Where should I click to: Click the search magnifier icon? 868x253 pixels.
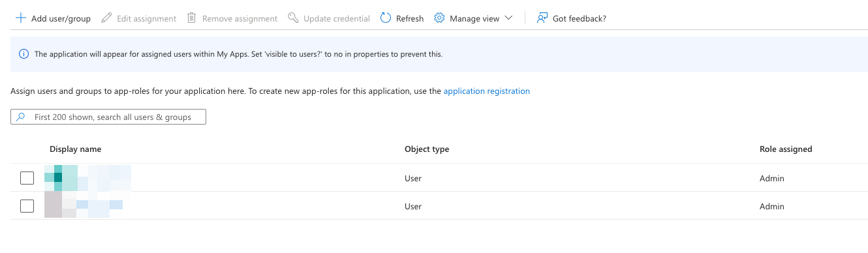point(21,117)
